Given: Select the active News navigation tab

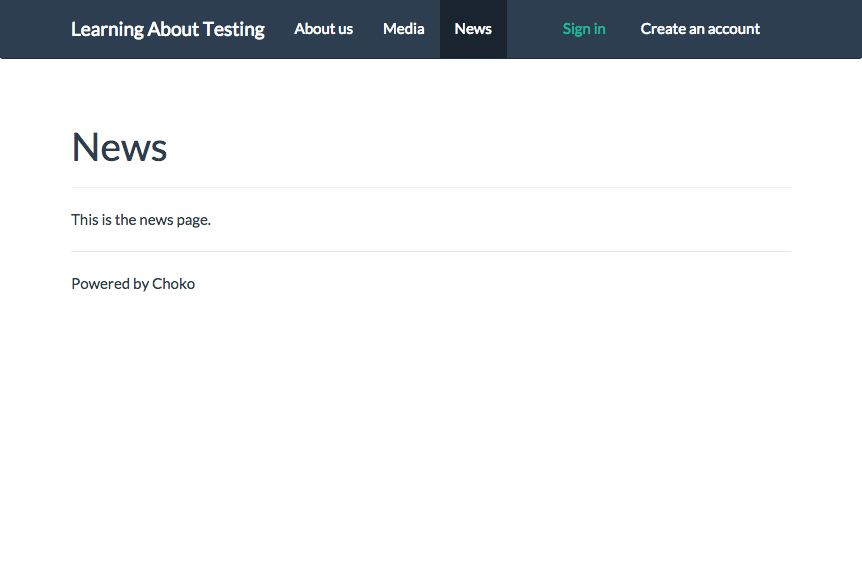Looking at the screenshot, I should click(x=473, y=29).
